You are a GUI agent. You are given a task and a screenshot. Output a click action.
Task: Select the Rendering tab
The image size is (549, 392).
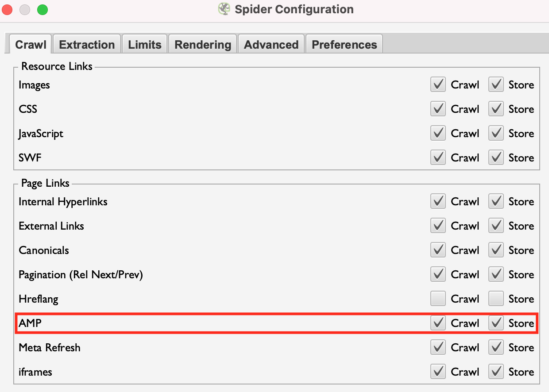point(203,44)
